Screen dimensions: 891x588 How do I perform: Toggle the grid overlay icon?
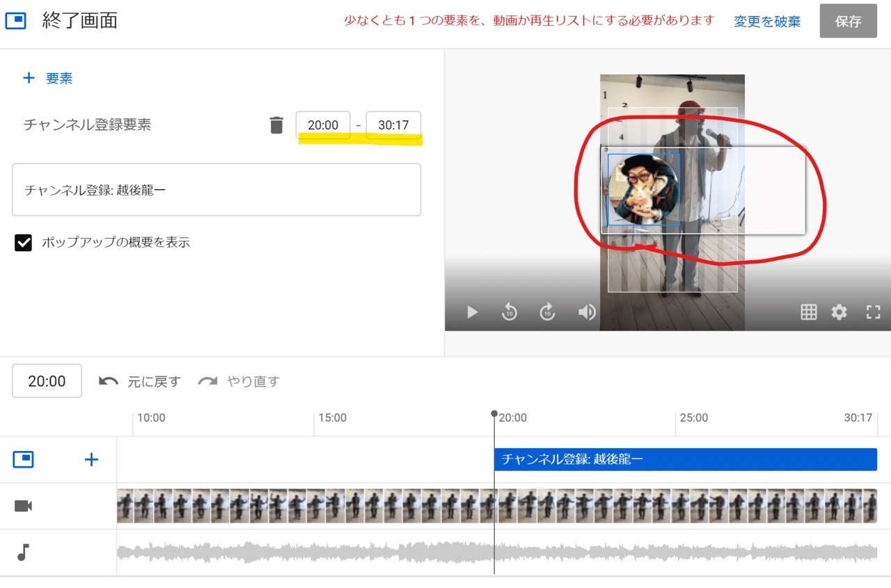pos(808,312)
